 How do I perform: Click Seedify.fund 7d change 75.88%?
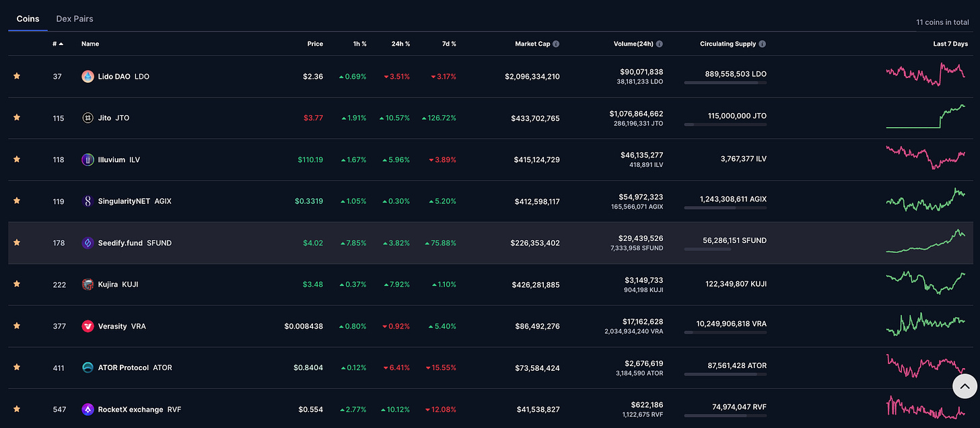[441, 243]
